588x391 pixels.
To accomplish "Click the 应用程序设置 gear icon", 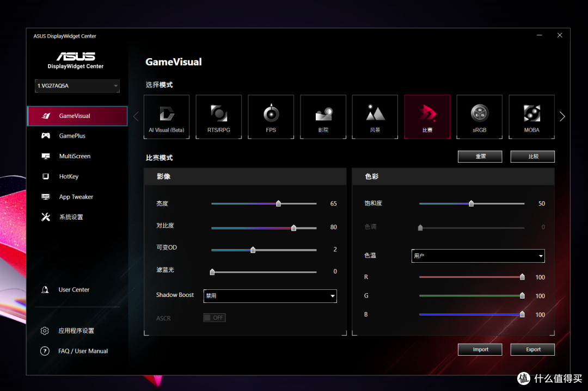I will [x=45, y=331].
